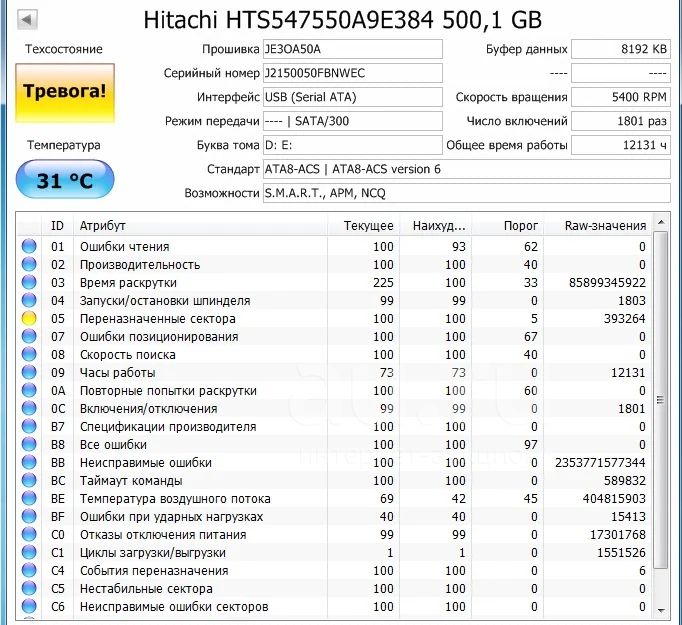
Task: Click raw value 2353771577344
Action: tap(600, 463)
